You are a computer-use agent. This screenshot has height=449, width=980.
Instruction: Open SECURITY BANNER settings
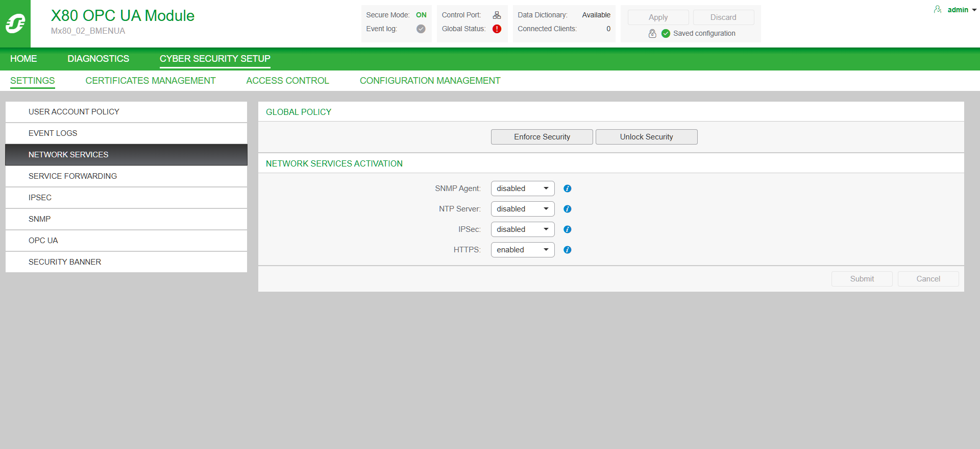coord(126,262)
